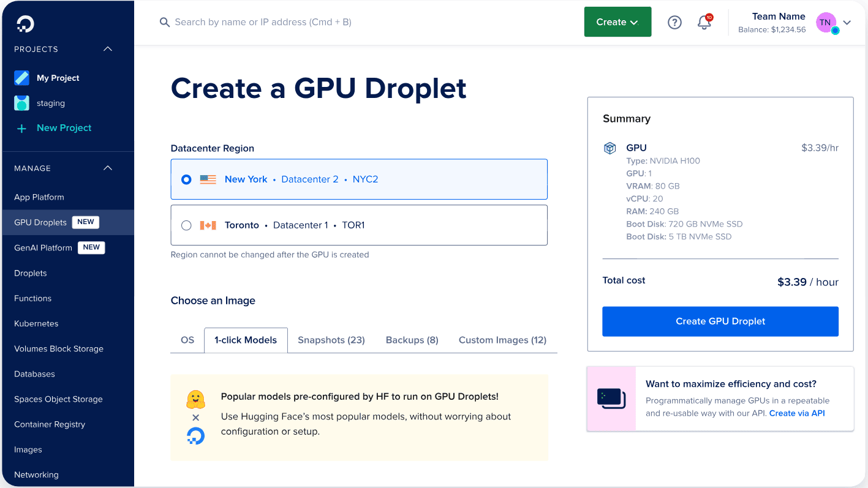868x488 pixels.
Task: Switch to the Snapshots (23) tab
Action: coord(331,340)
